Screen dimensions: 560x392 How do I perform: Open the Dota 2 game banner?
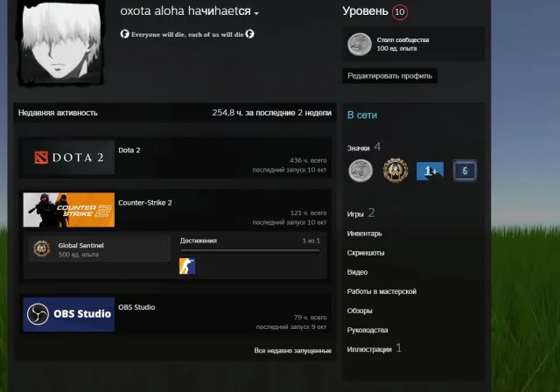69,157
